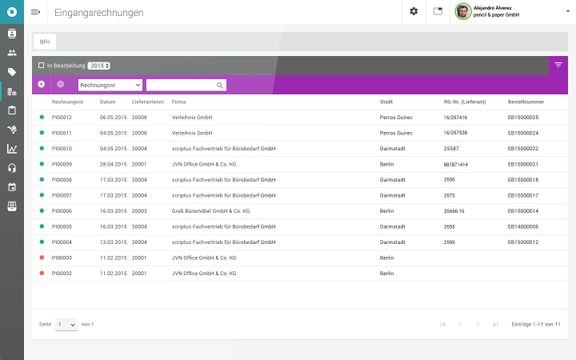Sort by Lieferantennr column header
Image resolution: width=576 pixels, height=360 pixels.
[x=148, y=102]
